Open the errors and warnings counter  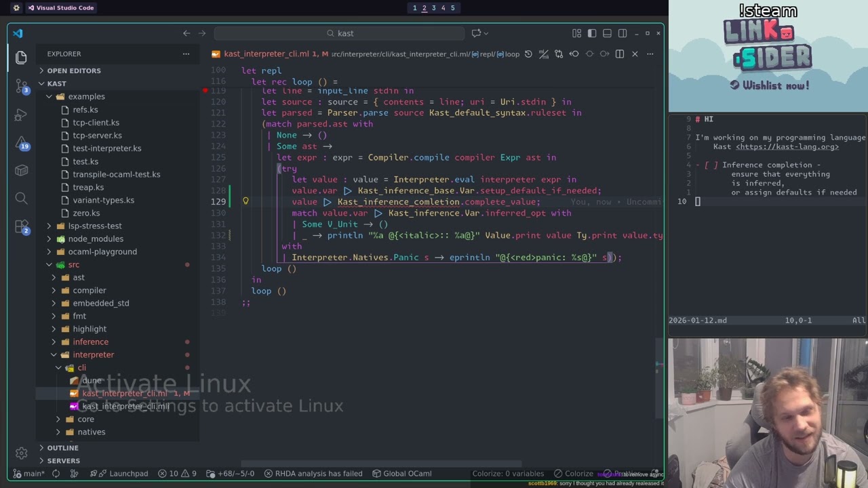[x=178, y=473]
